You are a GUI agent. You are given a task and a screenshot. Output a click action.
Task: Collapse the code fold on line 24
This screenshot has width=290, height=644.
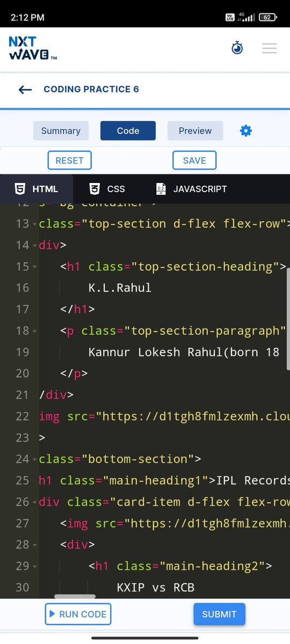[35, 459]
